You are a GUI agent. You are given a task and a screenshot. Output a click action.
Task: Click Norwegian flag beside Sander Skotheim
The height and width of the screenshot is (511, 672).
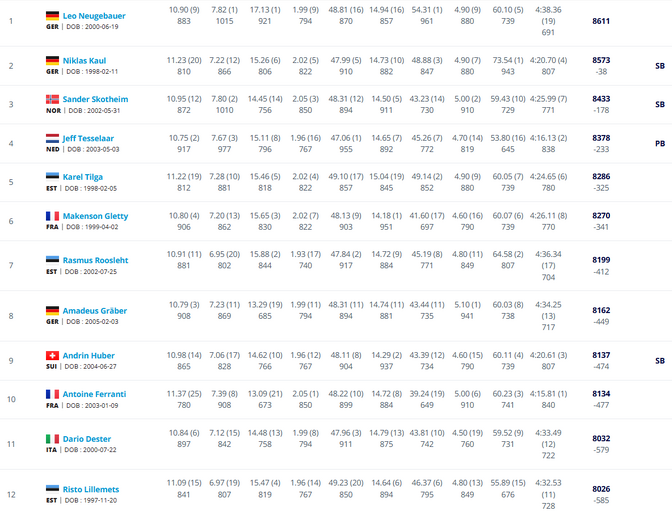[52, 99]
